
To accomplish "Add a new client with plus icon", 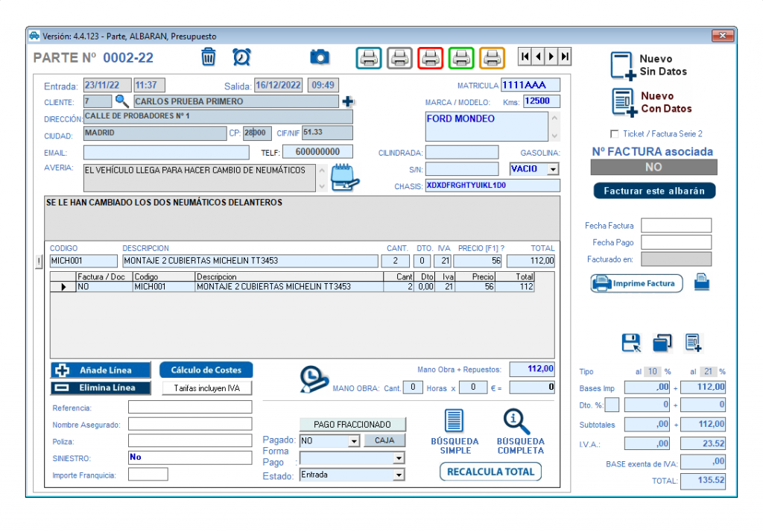I will coord(348,101).
